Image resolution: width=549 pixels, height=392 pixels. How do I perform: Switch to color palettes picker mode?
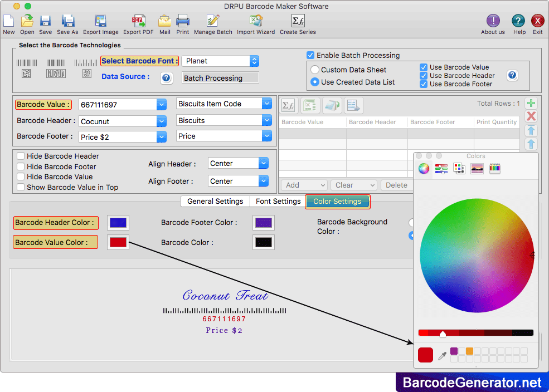coord(459,169)
